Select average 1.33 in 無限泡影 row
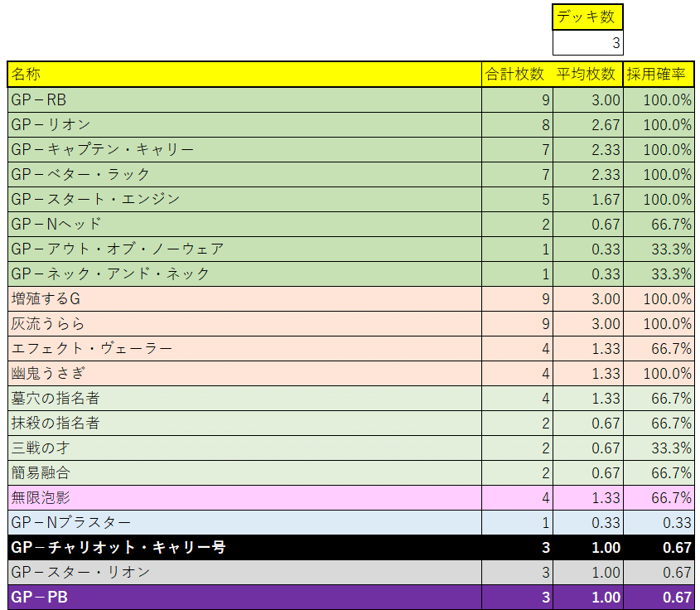This screenshot has width=700, height=610. (x=588, y=497)
